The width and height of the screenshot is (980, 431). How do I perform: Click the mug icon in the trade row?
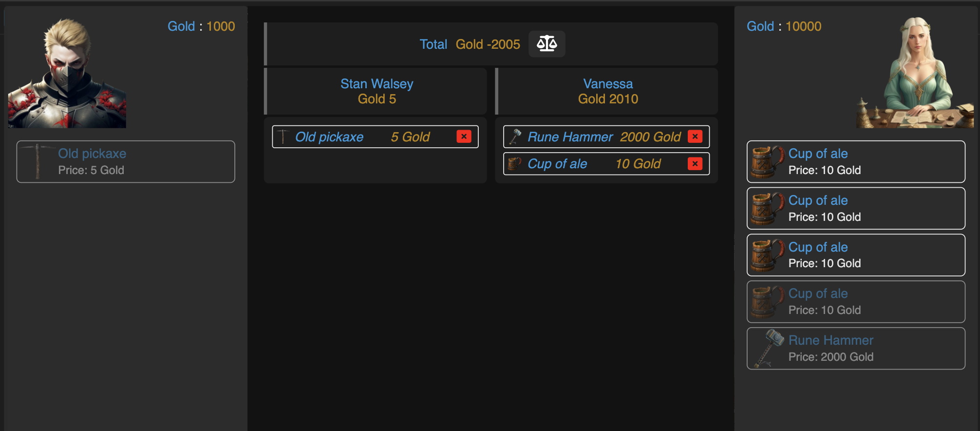pyautogui.click(x=514, y=164)
